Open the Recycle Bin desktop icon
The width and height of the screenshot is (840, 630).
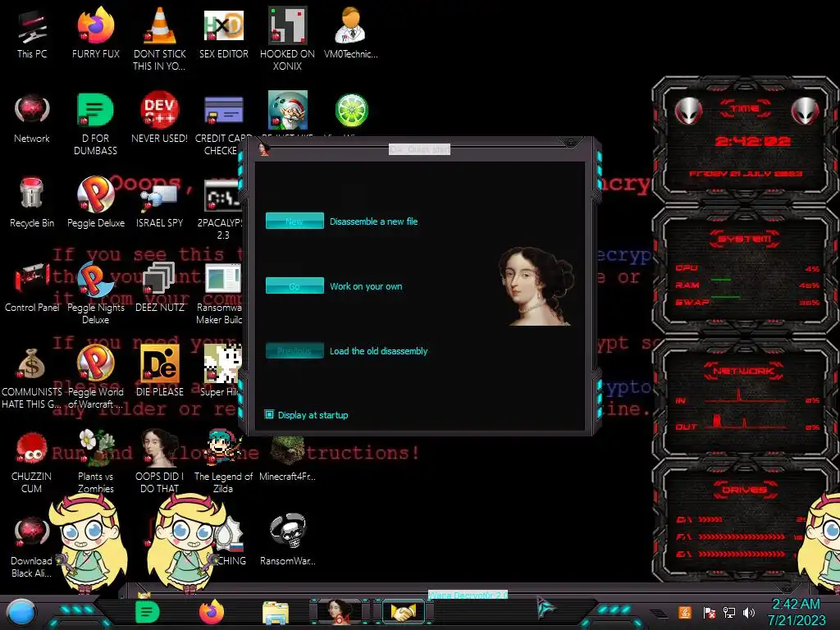(32, 203)
